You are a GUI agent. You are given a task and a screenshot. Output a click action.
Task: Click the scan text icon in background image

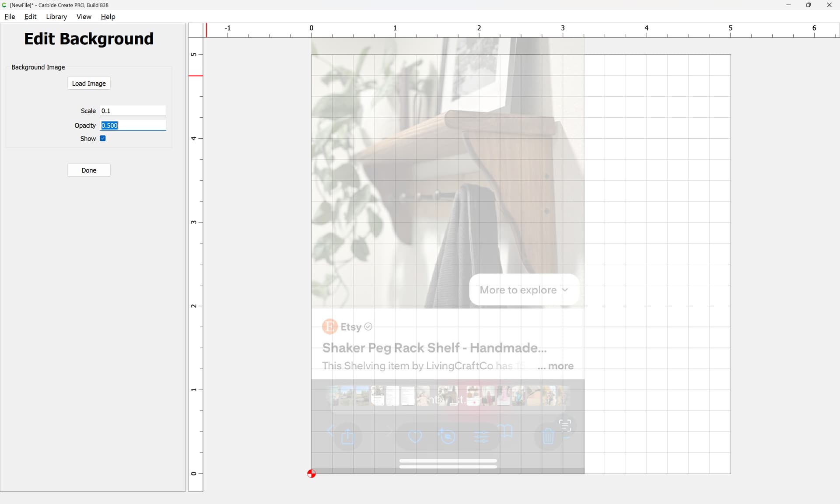565,425
